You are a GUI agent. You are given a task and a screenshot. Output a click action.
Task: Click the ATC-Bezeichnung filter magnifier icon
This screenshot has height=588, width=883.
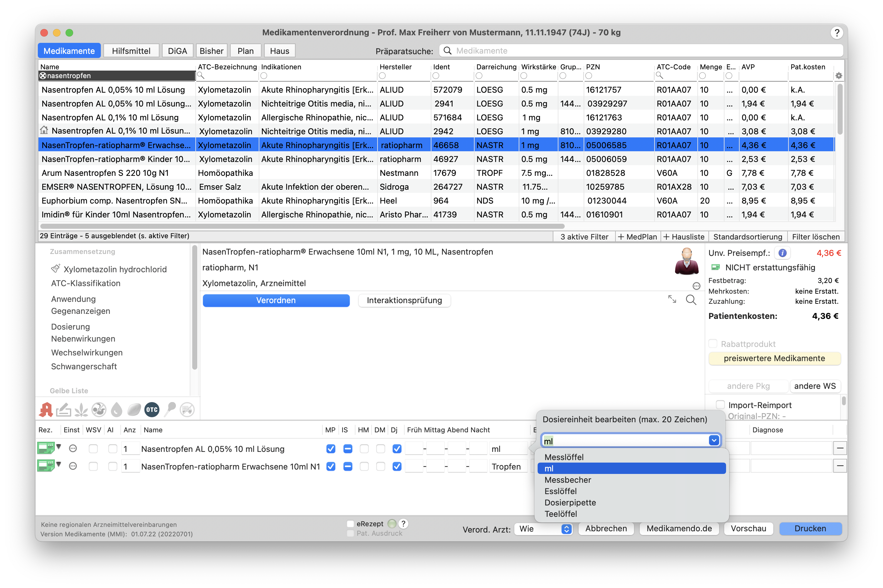[201, 76]
